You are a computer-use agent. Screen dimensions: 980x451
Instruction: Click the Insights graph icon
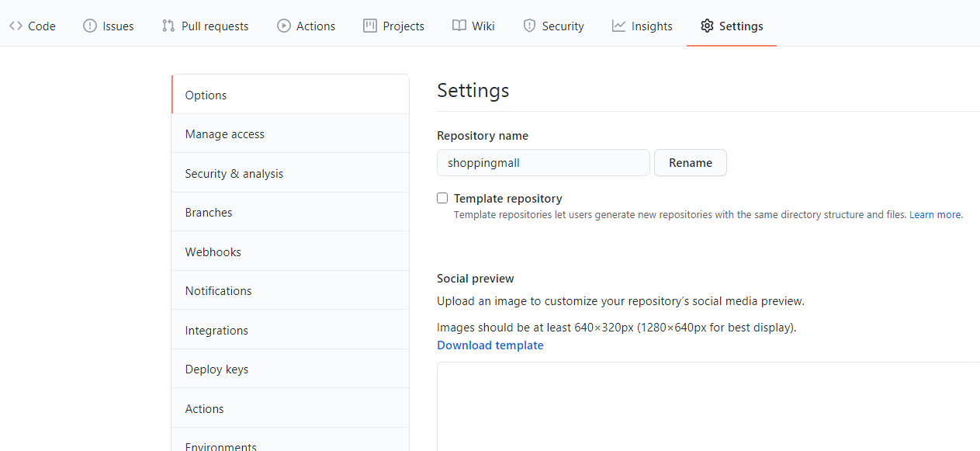618,26
